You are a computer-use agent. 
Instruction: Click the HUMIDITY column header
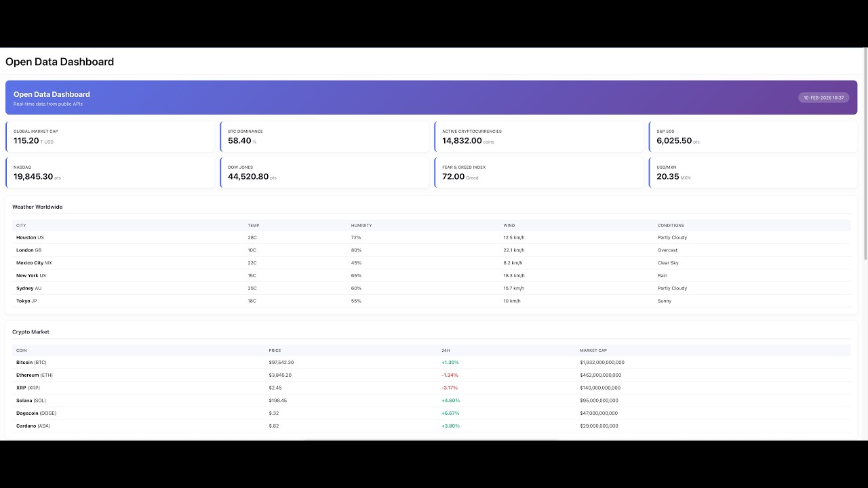[x=361, y=226]
